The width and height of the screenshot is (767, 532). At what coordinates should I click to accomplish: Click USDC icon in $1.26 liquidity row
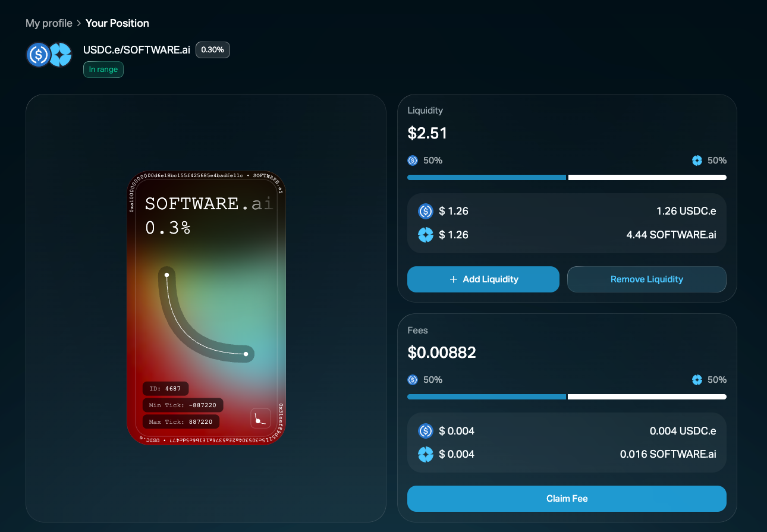pyautogui.click(x=426, y=211)
